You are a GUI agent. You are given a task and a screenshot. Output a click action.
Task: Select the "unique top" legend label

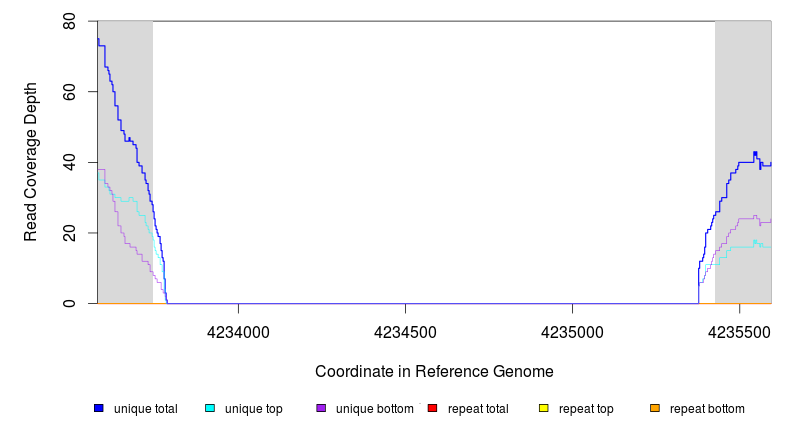coord(253,408)
